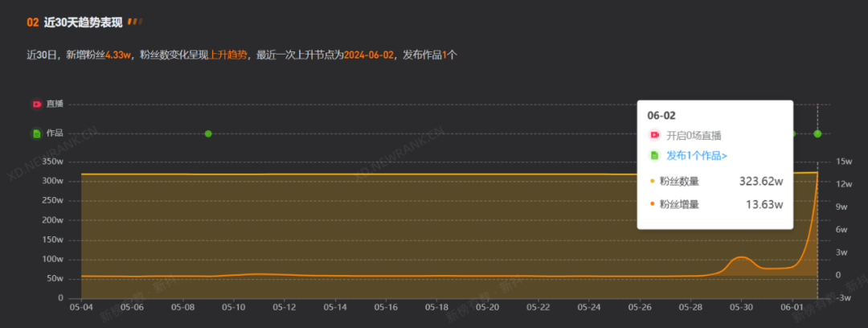Click the 作品 marker dot near 05-09
This screenshot has height=328, width=868.
208,133
